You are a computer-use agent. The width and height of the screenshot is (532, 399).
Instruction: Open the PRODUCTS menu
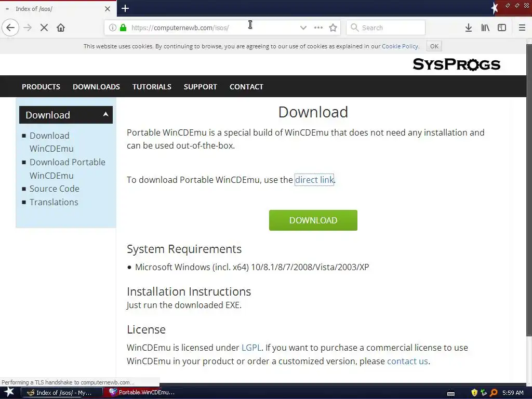[x=41, y=87]
